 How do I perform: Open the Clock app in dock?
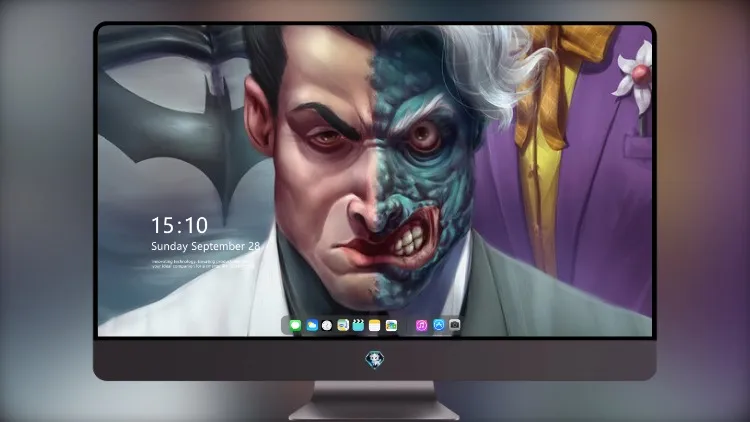(x=327, y=325)
